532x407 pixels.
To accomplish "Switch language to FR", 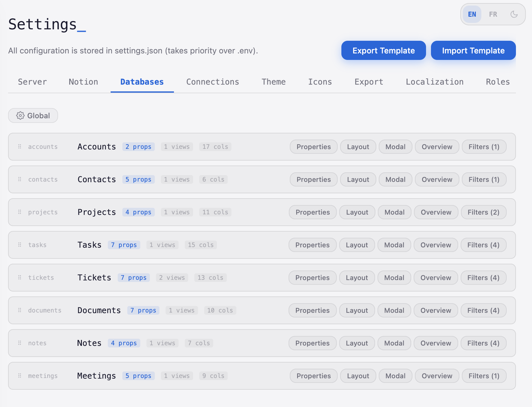I will point(493,14).
